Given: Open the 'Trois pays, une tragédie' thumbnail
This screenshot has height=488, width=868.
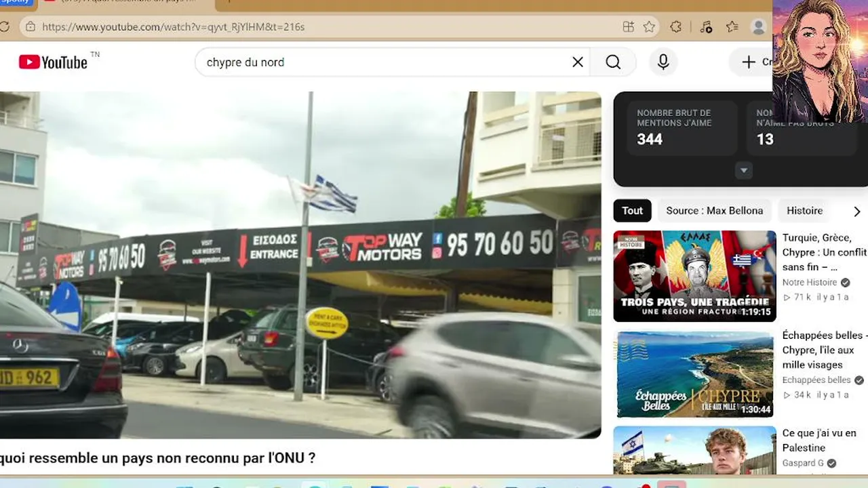Looking at the screenshot, I should coord(694,277).
